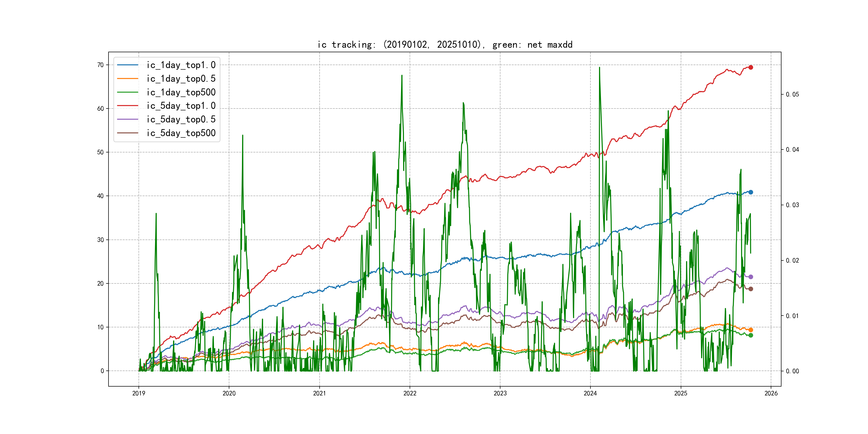Click the 0.00 right y-axis label

coord(792,371)
